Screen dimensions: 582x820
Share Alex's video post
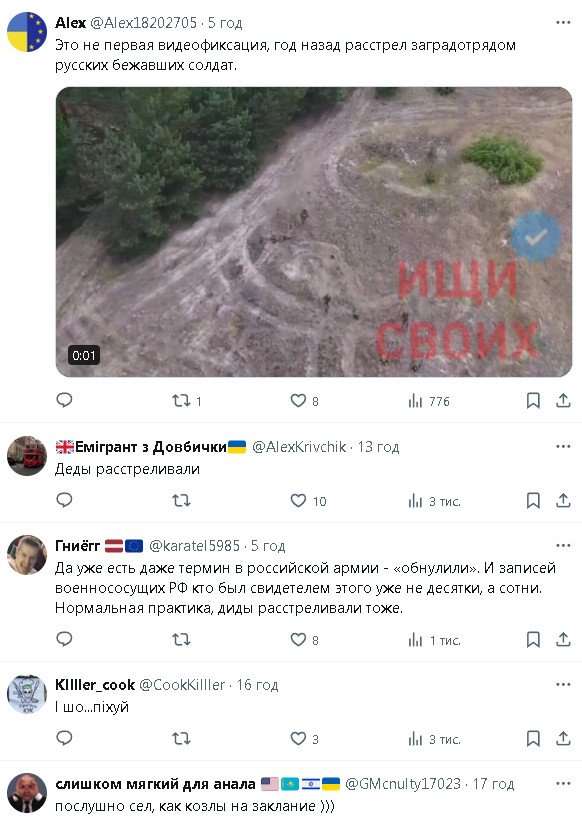563,401
